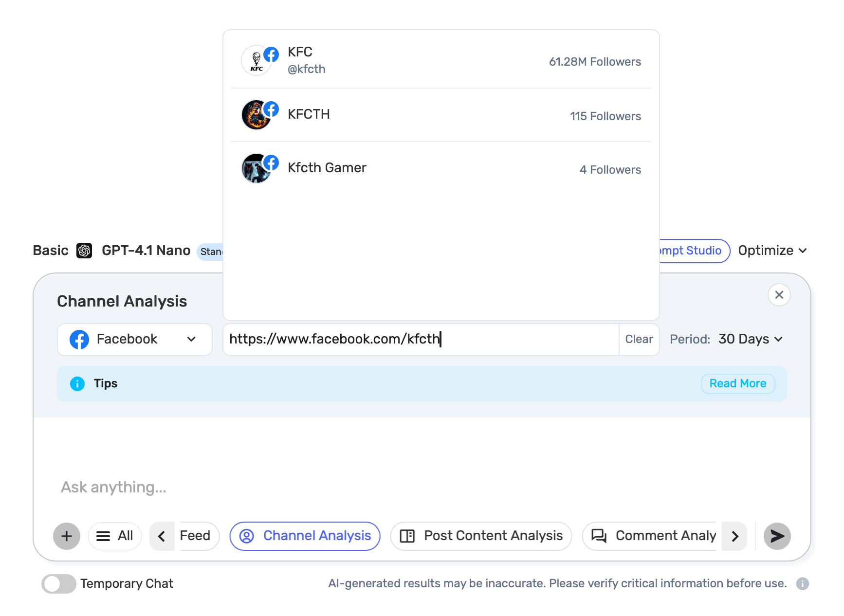Open the All tools list
The height and width of the screenshot is (616, 844).
[115, 536]
